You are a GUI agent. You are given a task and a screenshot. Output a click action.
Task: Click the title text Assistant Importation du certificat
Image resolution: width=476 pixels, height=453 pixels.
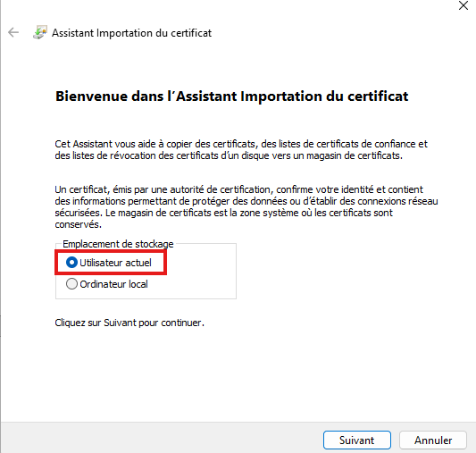tap(132, 33)
